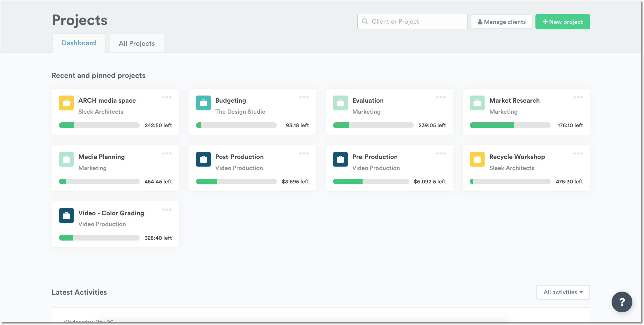Open options menu on Media Planning card

pos(167,153)
